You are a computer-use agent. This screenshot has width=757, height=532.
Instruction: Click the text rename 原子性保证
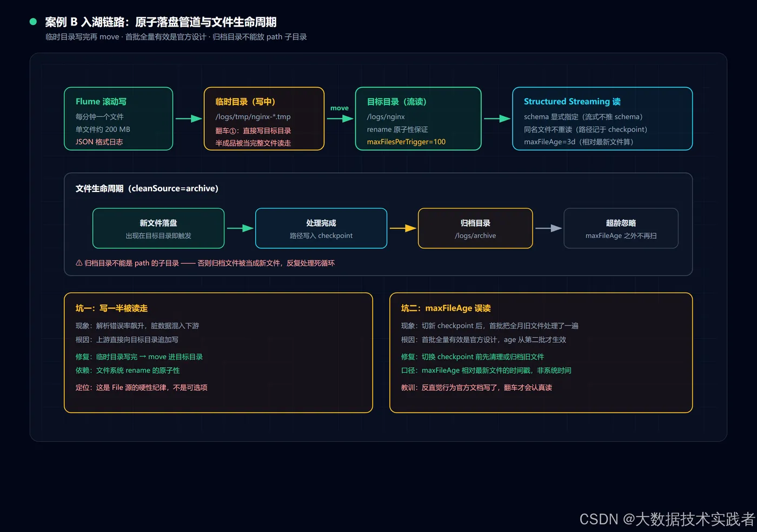[x=397, y=129]
